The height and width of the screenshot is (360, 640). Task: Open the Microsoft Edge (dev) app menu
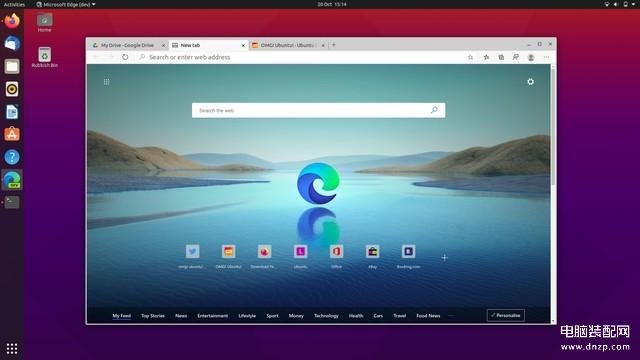click(66, 4)
